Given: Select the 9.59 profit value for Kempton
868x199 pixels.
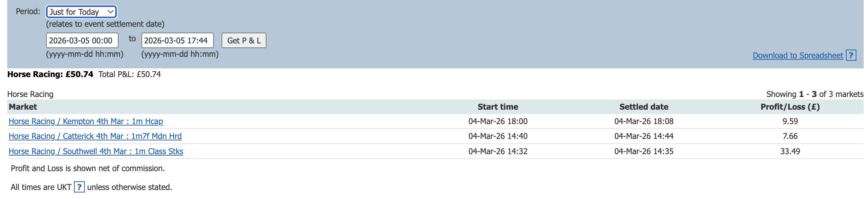Looking at the screenshot, I should 790,121.
